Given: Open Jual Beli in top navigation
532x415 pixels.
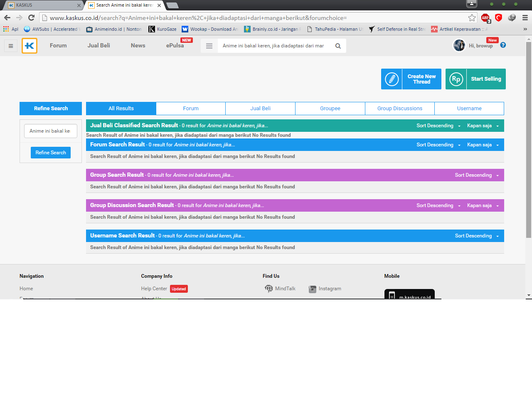Looking at the screenshot, I should [99, 46].
